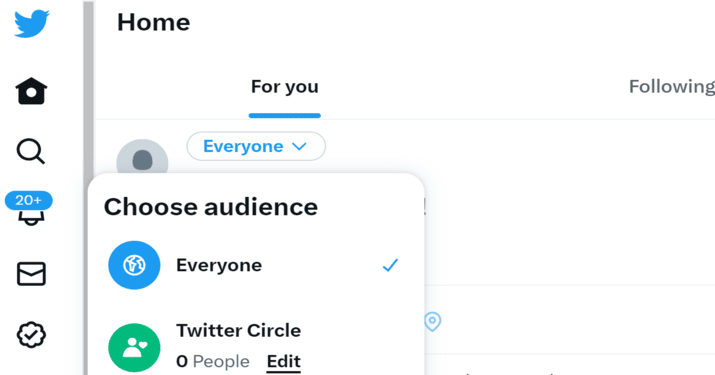The height and width of the screenshot is (375, 715).
Task: Click the 0 People count text
Action: point(213,361)
